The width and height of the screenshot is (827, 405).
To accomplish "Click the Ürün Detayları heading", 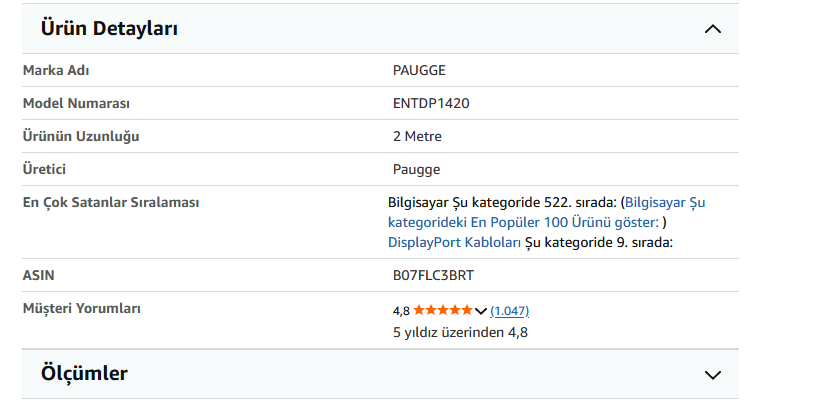I will pos(109,28).
